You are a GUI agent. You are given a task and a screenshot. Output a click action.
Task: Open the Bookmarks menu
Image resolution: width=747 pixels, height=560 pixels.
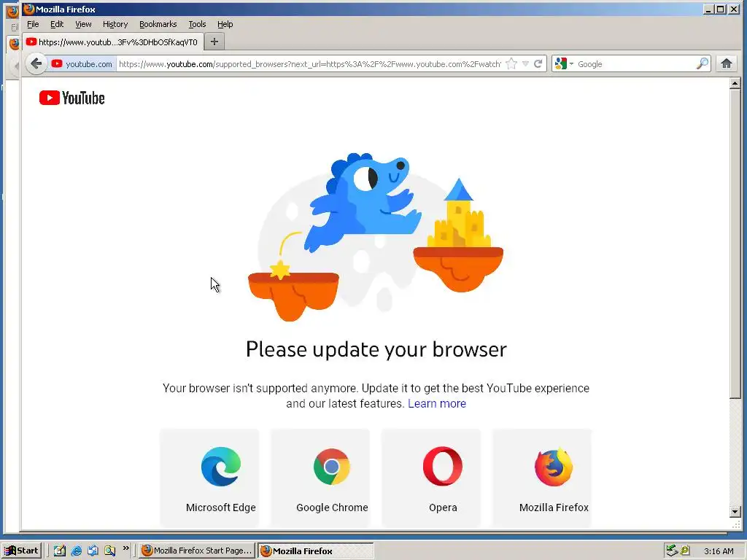(x=158, y=24)
